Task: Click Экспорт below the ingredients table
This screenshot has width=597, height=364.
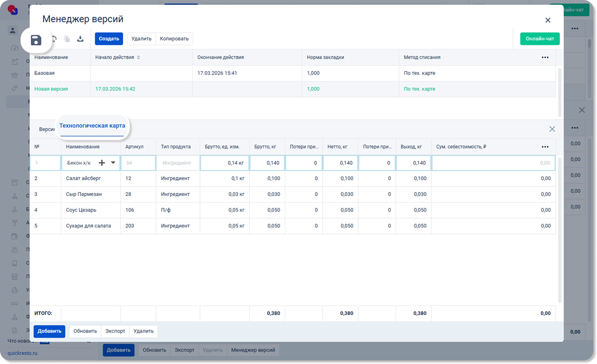Action: [x=115, y=331]
